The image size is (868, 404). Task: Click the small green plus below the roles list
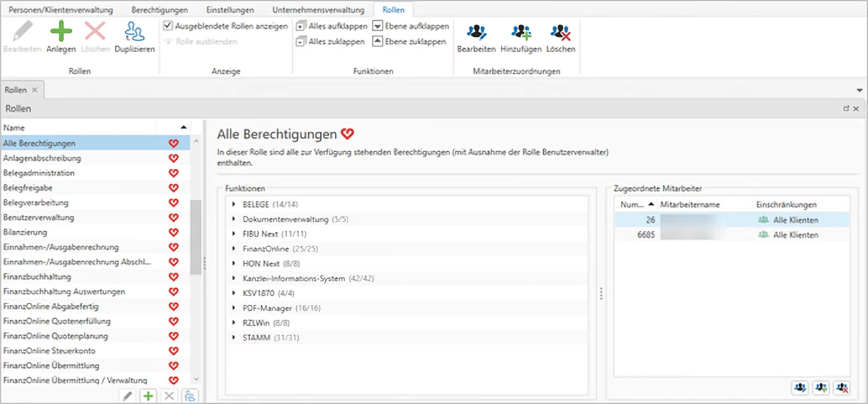point(148,395)
